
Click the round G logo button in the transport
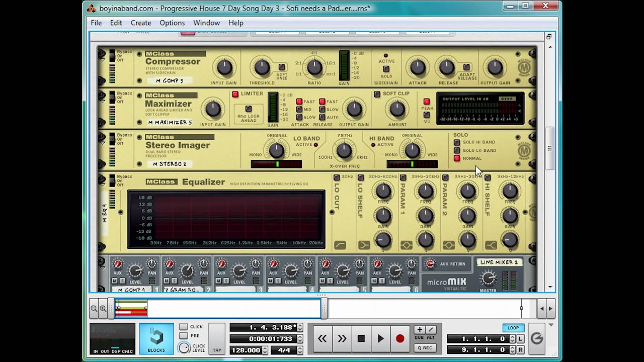(537, 338)
